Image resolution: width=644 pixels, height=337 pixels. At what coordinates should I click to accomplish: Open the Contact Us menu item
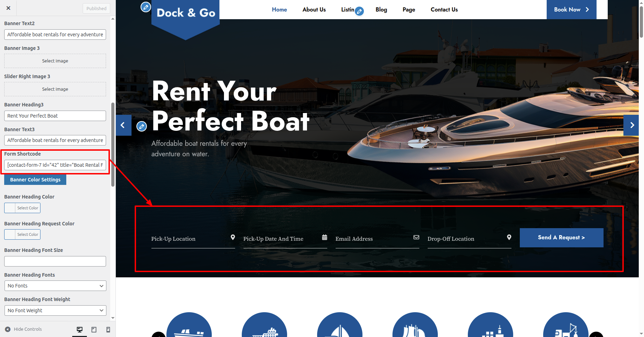click(x=444, y=10)
